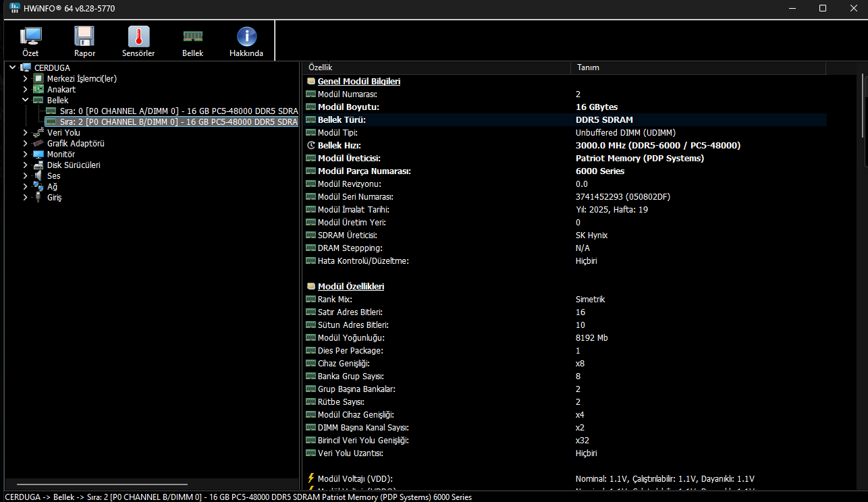
Task: Click the Modül Özellikleri section icon
Action: coord(311,286)
